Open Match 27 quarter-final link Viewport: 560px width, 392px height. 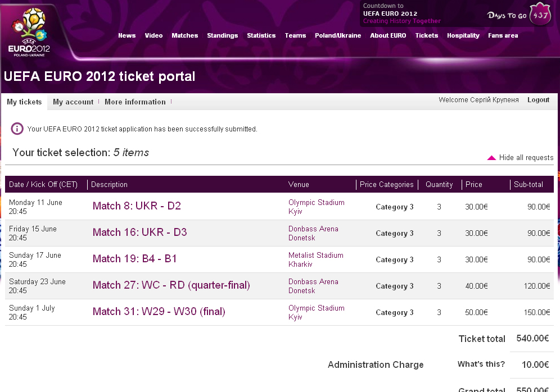171,285
